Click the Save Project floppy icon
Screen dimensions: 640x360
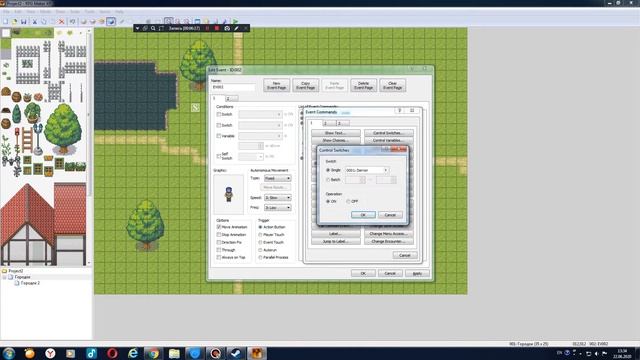[24, 22]
